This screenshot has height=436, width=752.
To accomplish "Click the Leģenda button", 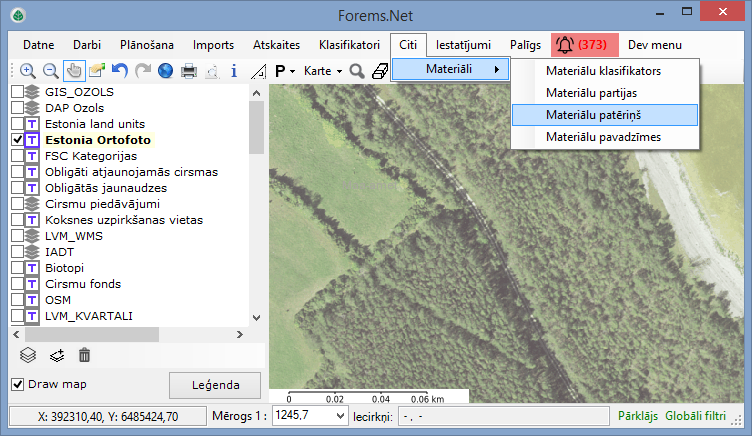I will click(x=215, y=385).
